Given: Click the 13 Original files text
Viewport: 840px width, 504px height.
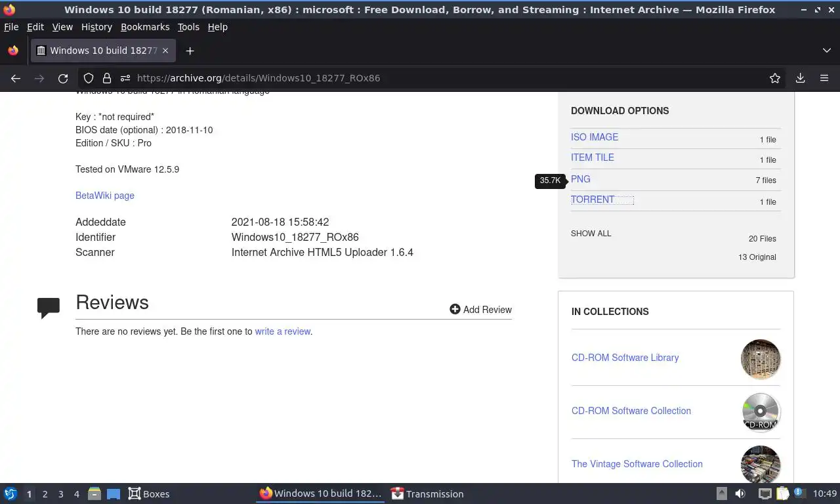Looking at the screenshot, I should pos(757,257).
